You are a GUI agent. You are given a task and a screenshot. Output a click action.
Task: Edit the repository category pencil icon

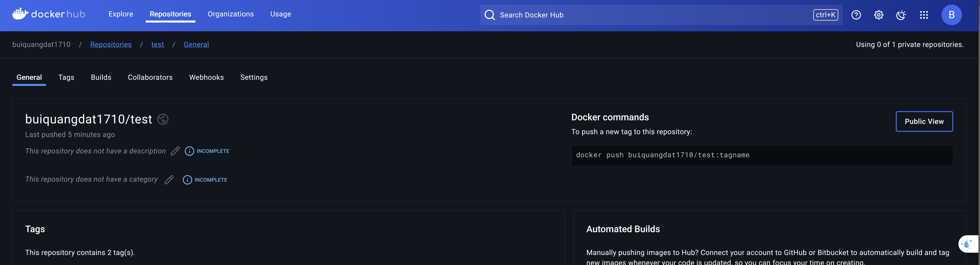[x=169, y=180]
